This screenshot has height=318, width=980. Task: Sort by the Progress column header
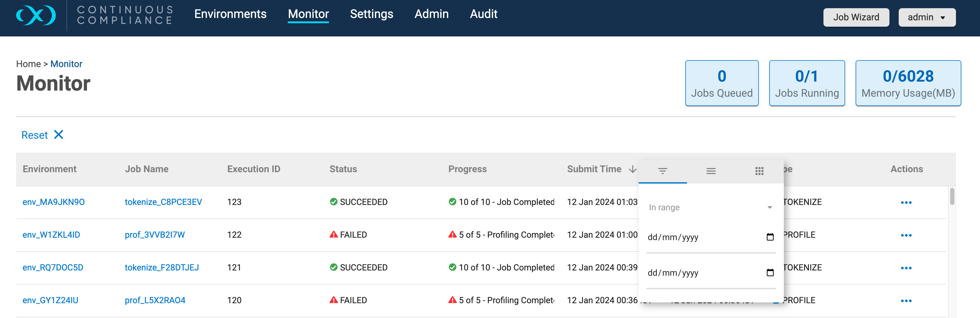[467, 169]
